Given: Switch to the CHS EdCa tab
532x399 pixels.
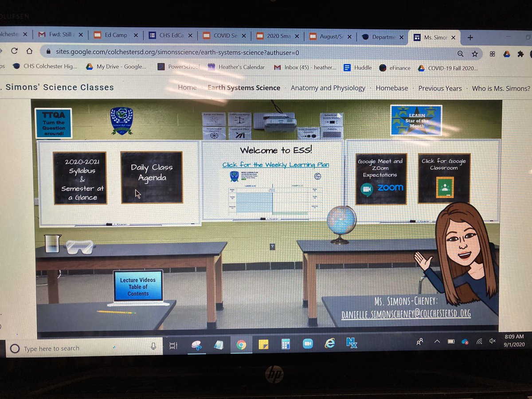Looking at the screenshot, I should click(x=172, y=35).
